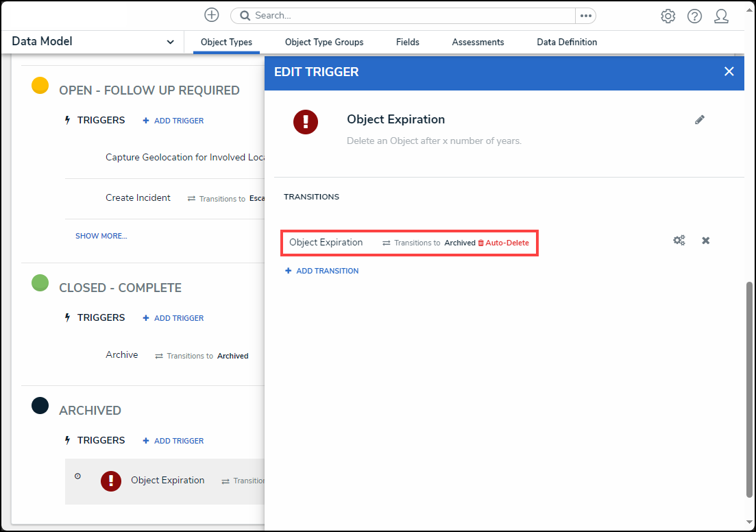Add trigger to Archived state
Image resolution: width=756 pixels, height=532 pixels.
(x=173, y=441)
